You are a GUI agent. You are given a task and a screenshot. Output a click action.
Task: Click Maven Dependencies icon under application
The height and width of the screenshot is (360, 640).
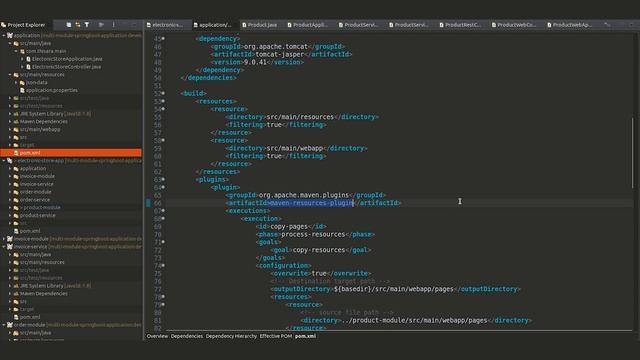(x=16, y=122)
